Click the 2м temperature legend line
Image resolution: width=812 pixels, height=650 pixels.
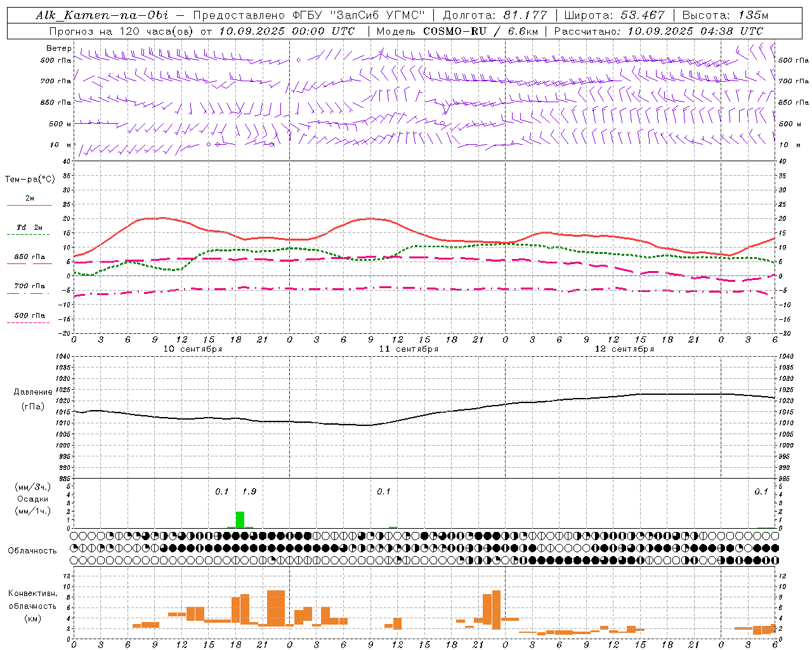pos(29,205)
